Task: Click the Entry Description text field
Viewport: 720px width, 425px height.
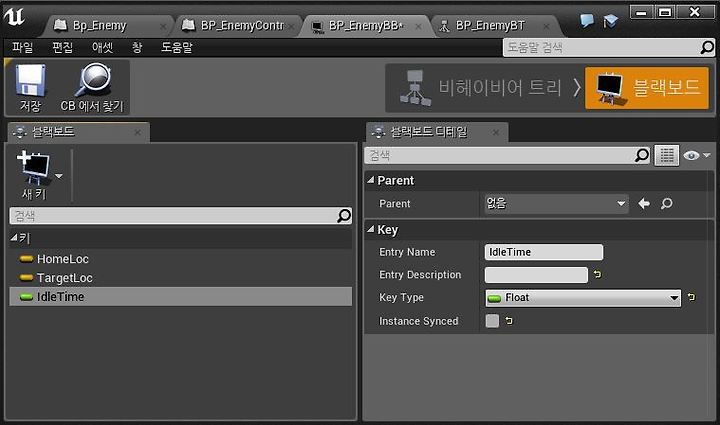Action: coord(536,274)
